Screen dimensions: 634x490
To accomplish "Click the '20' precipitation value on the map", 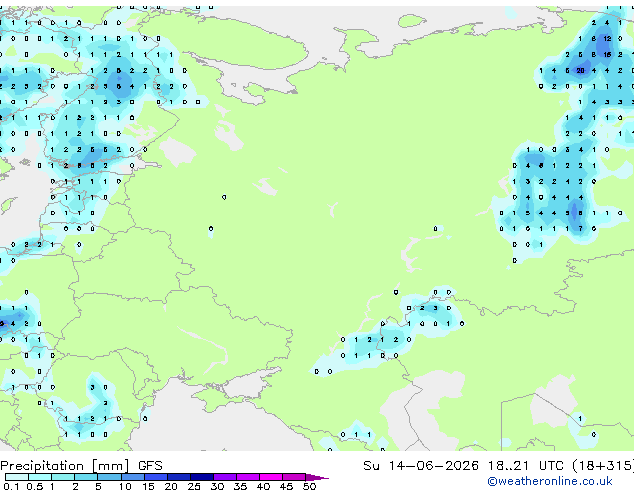I will point(580,70).
